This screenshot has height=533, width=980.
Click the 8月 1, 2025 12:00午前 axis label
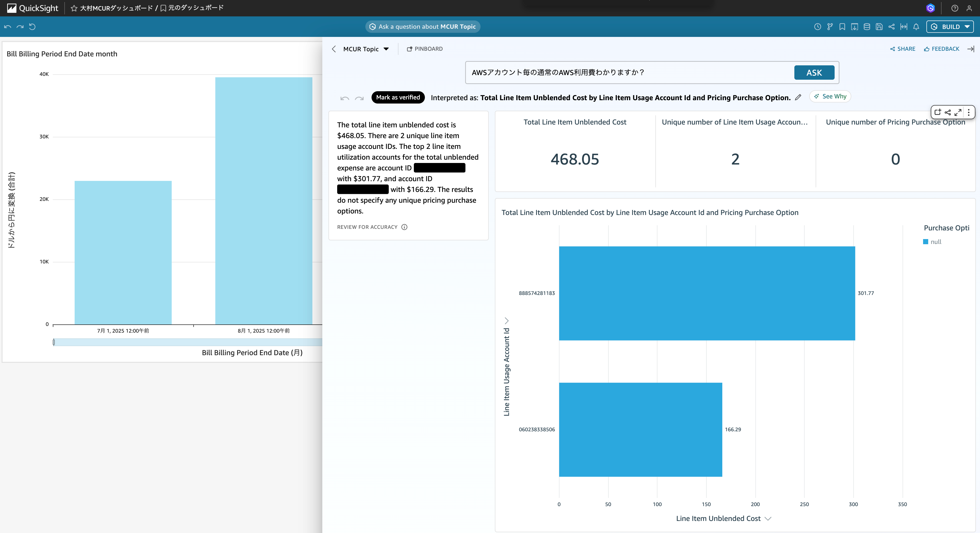(x=264, y=331)
